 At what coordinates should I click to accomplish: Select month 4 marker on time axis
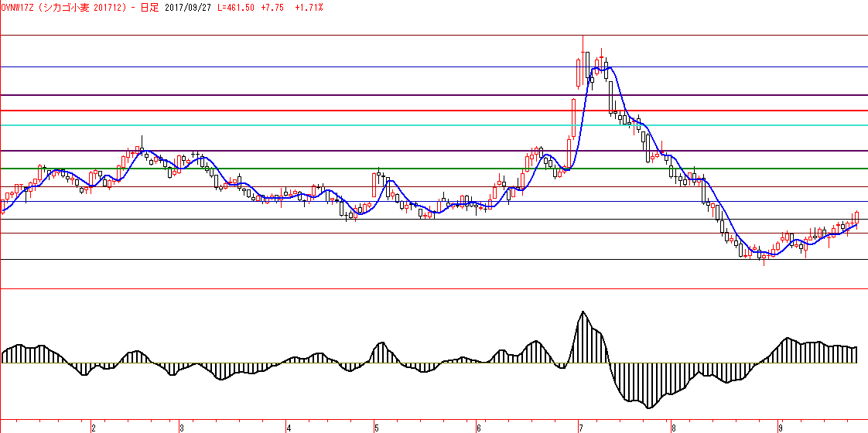(x=289, y=428)
